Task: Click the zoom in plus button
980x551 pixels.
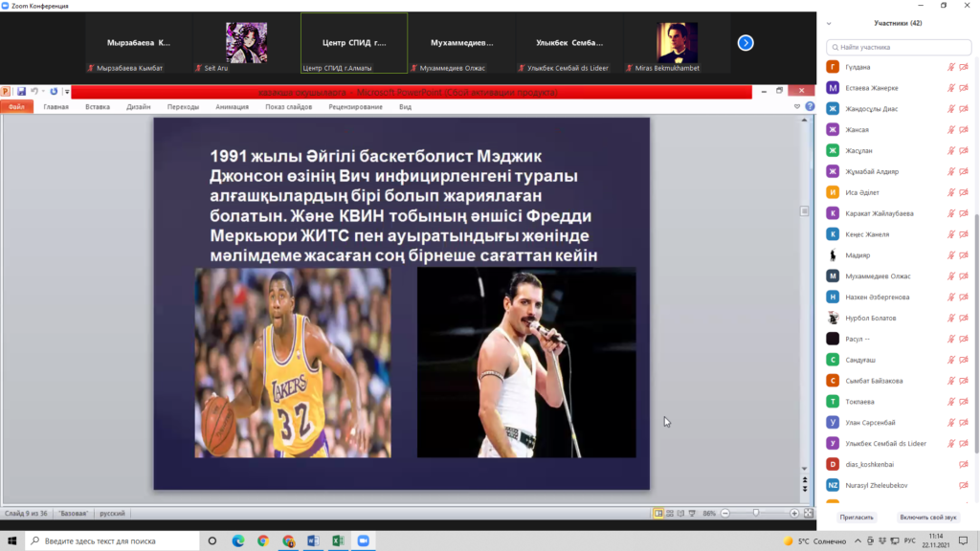Action: tap(794, 514)
